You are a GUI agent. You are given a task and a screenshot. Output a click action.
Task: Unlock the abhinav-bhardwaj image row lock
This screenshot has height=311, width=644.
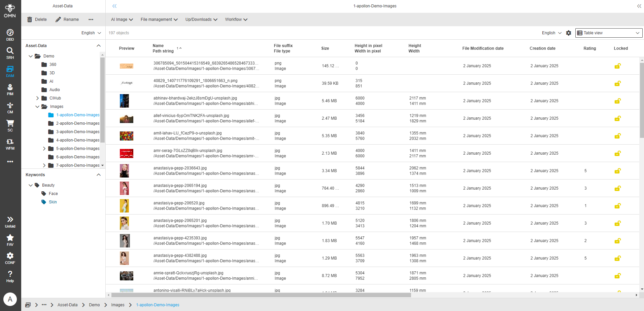(617, 101)
